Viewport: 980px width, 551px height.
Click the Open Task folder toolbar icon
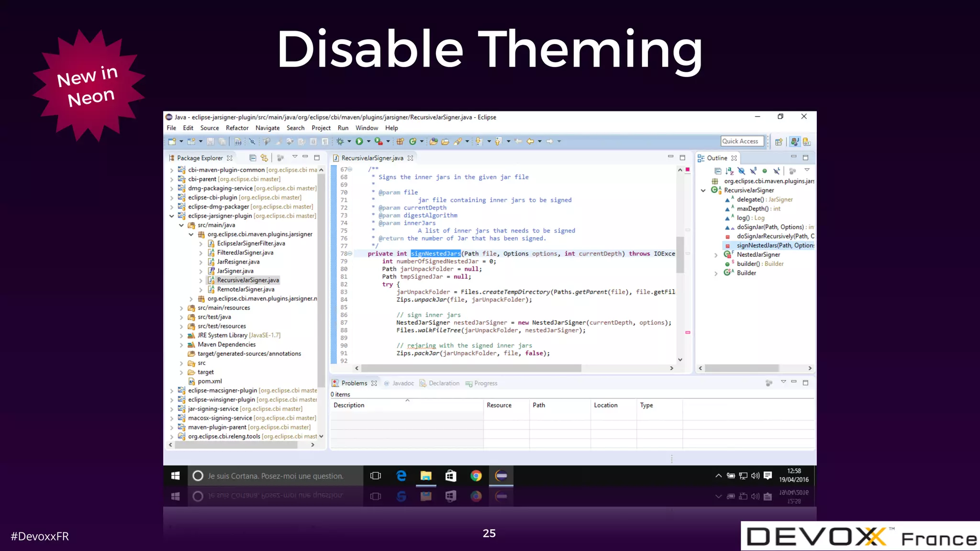445,142
